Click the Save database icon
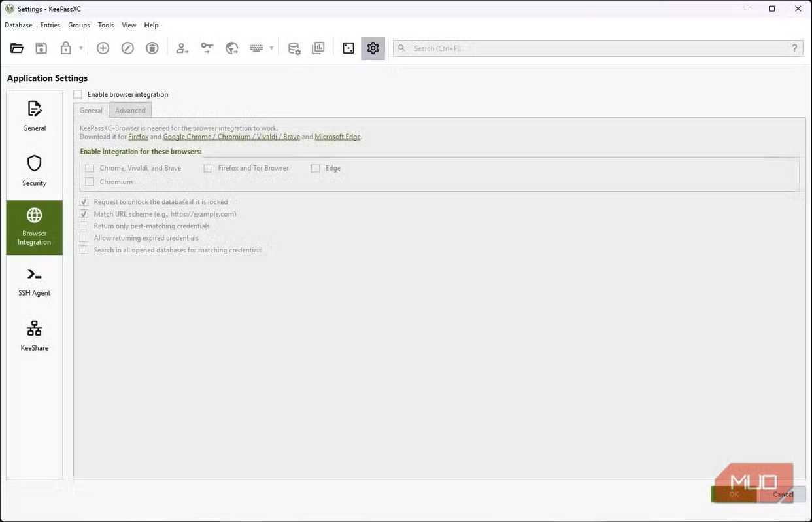Viewport: 812px width, 522px height. [41, 48]
